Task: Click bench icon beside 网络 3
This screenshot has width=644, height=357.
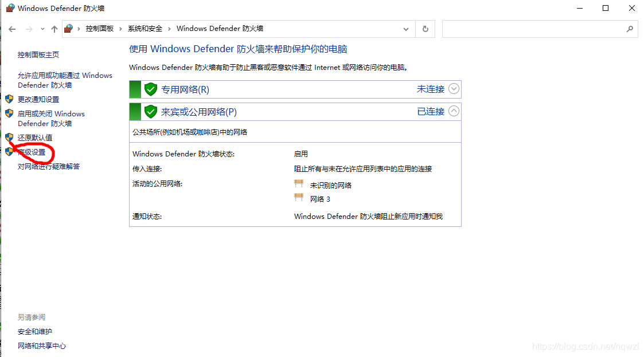Action: pyautogui.click(x=299, y=197)
